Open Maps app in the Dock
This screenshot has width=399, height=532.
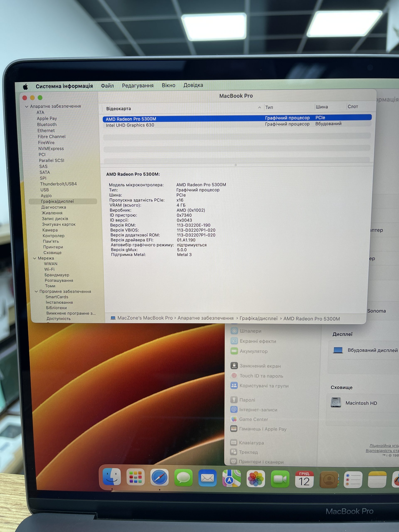coord(231,478)
